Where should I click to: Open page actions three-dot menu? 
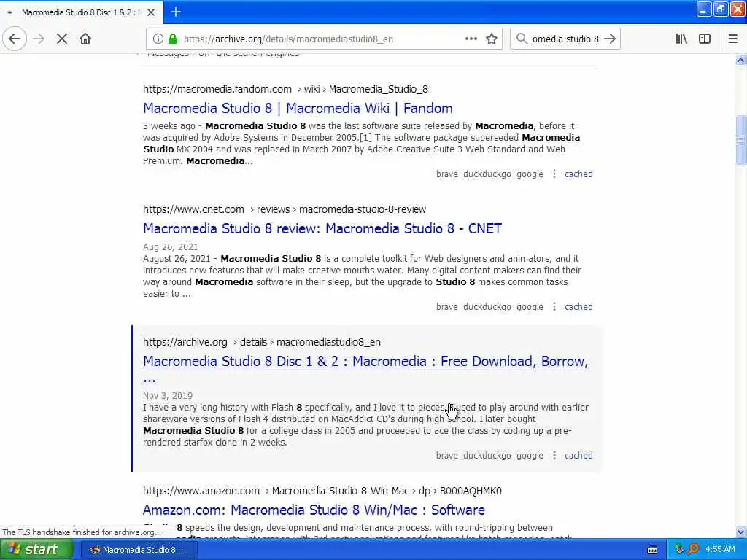click(471, 39)
